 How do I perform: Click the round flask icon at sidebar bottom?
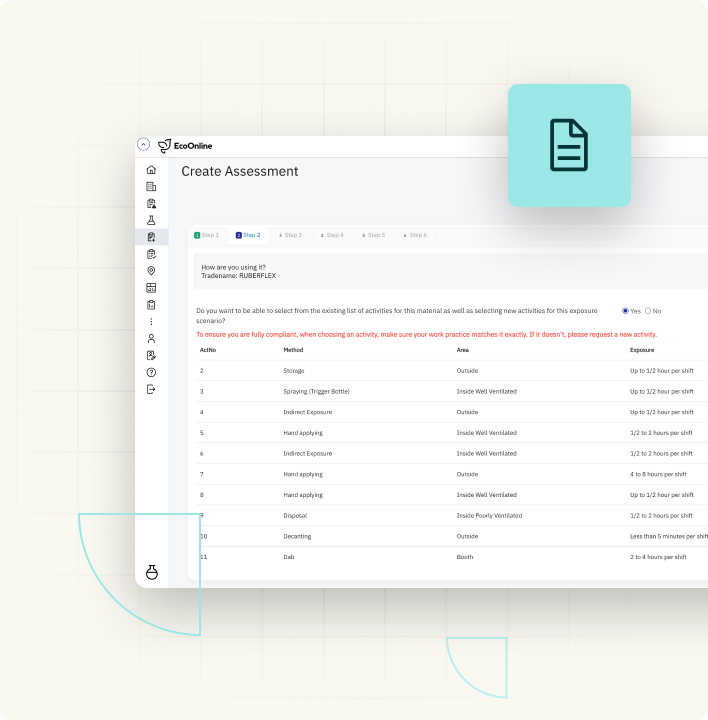(x=152, y=572)
